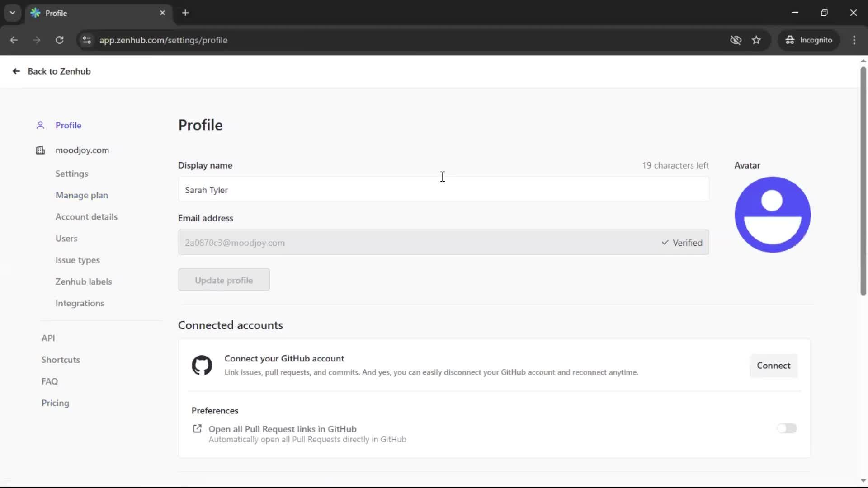Open a new tab with the plus icon
Image resolution: width=868 pixels, height=488 pixels.
click(x=185, y=13)
